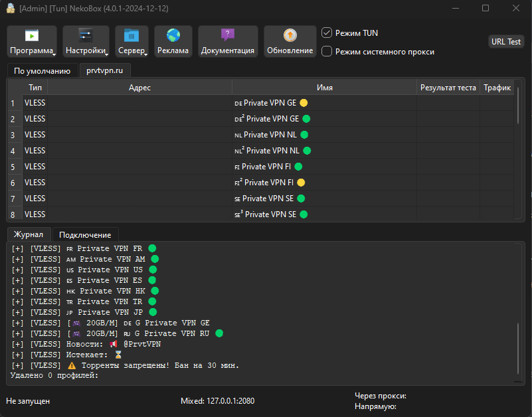The width and height of the screenshot is (532, 417).
Task: Click the Сервер toolbar icon
Action: (132, 36)
